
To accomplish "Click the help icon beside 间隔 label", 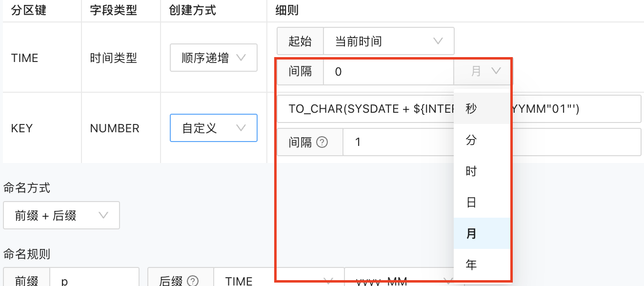I will pyautogui.click(x=322, y=143).
